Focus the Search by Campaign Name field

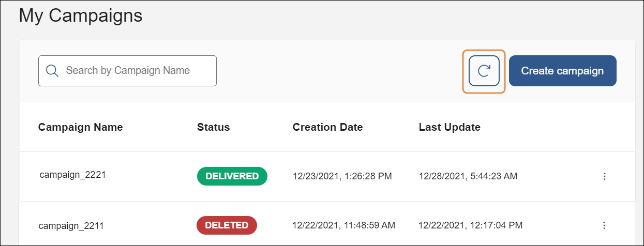pos(134,71)
